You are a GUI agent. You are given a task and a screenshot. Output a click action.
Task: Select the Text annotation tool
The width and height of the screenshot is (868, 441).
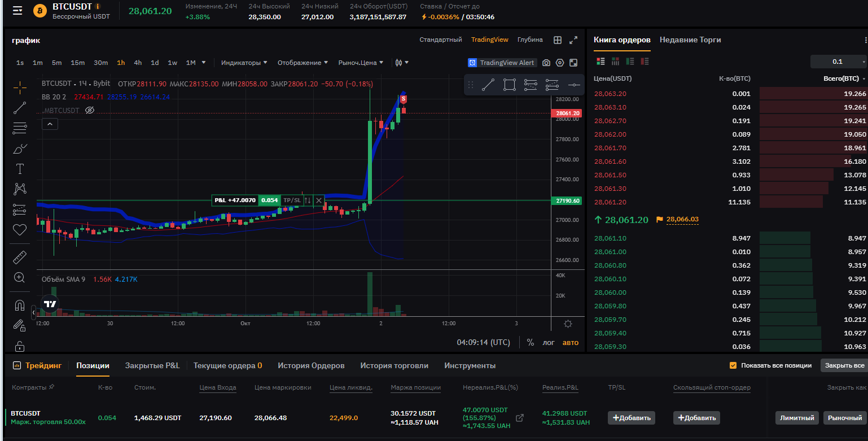click(x=20, y=169)
